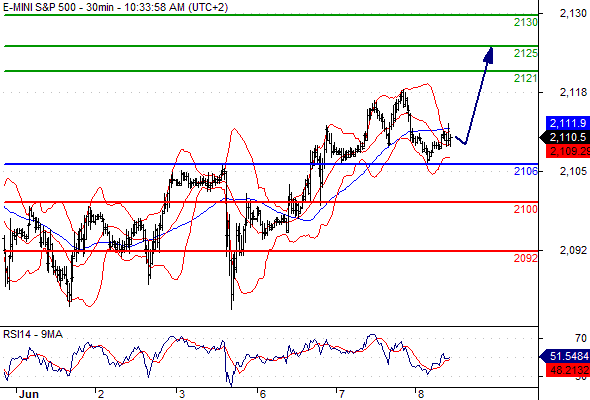Select the 2121 resistance level label
This screenshot has width=590, height=400.
click(526, 78)
